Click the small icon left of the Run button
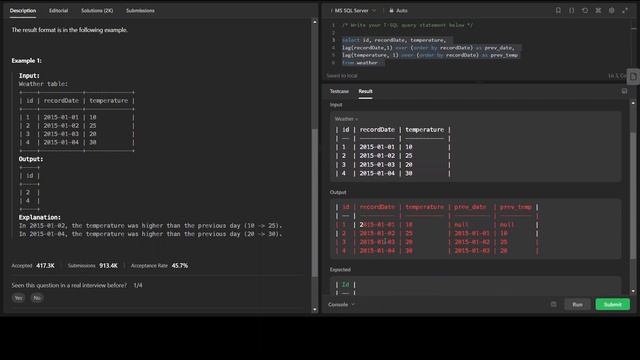 click(553, 304)
